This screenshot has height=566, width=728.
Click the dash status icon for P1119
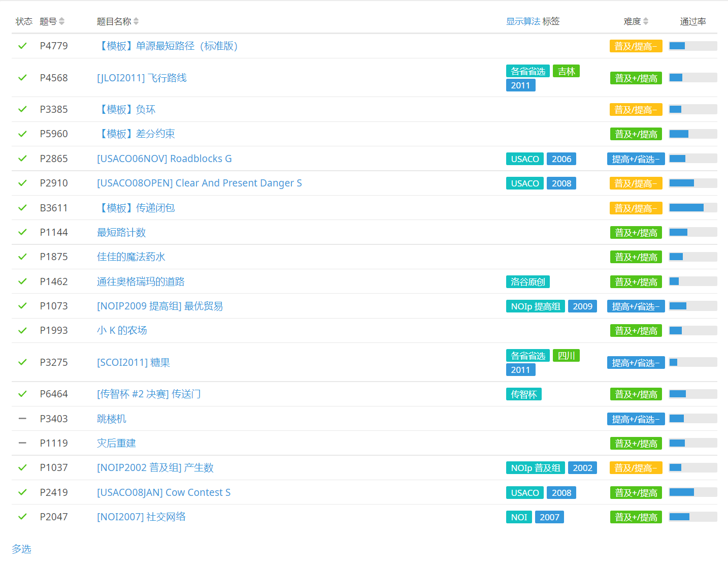pyautogui.click(x=22, y=443)
